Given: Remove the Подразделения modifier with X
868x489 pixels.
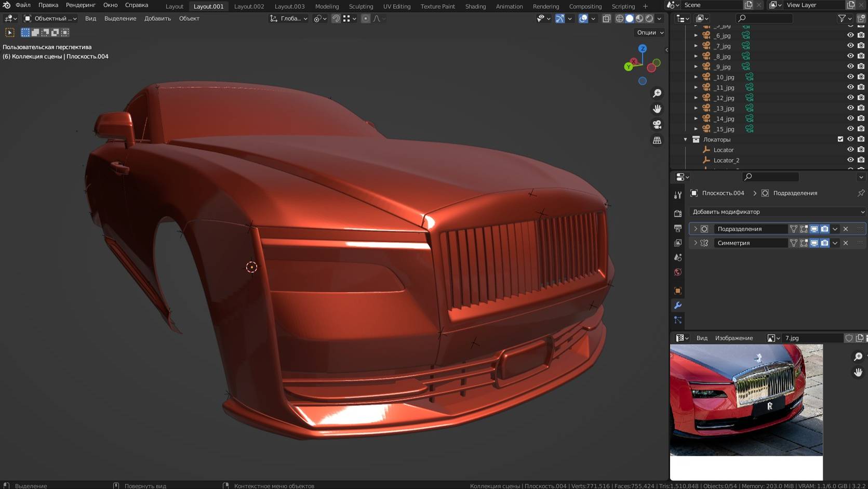Looking at the screenshot, I should click(846, 229).
